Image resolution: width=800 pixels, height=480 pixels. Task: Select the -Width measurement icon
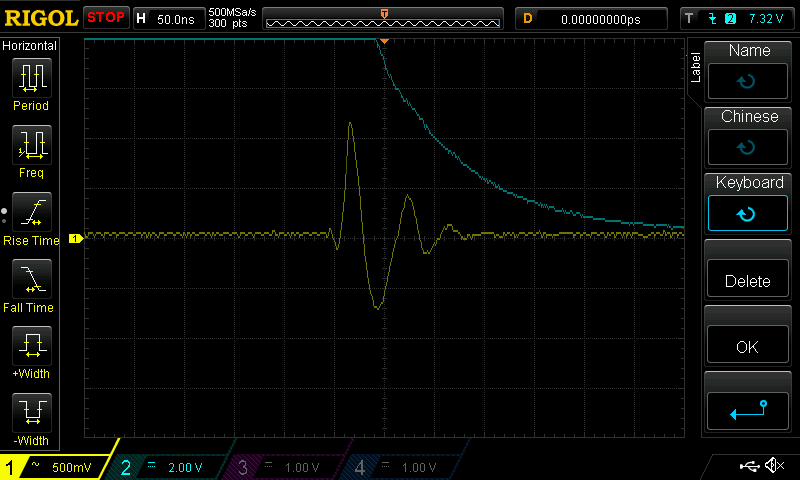(32, 413)
